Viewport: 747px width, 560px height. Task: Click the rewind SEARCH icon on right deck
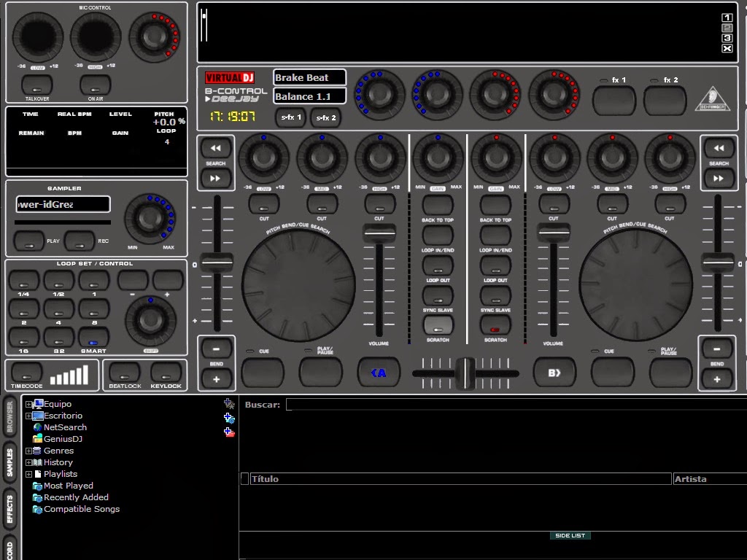pos(719,147)
